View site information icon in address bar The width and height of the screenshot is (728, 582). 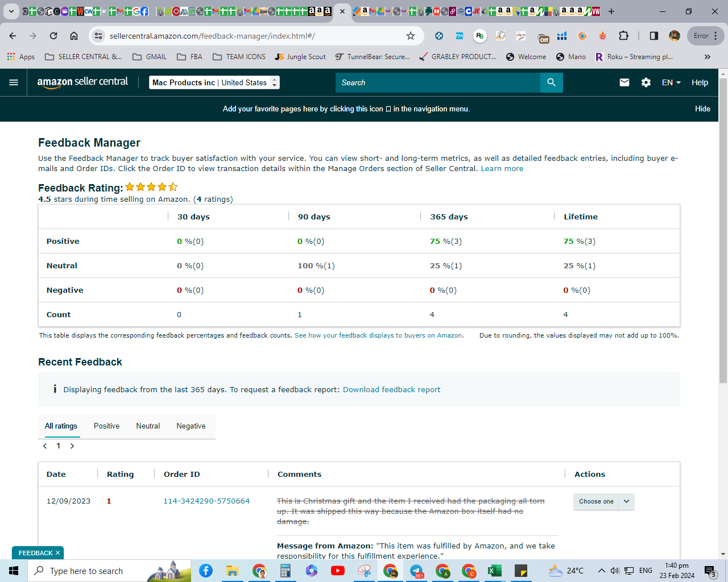click(x=98, y=36)
